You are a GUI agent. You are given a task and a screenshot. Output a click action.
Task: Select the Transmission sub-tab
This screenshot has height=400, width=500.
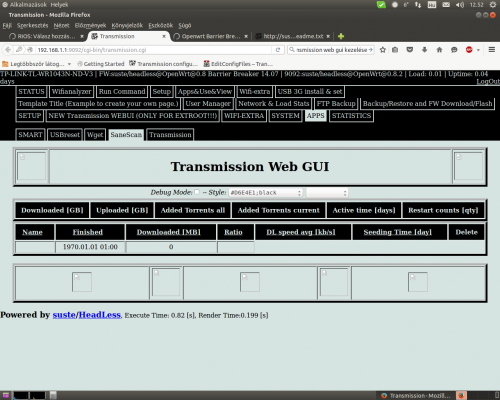[x=170, y=135]
